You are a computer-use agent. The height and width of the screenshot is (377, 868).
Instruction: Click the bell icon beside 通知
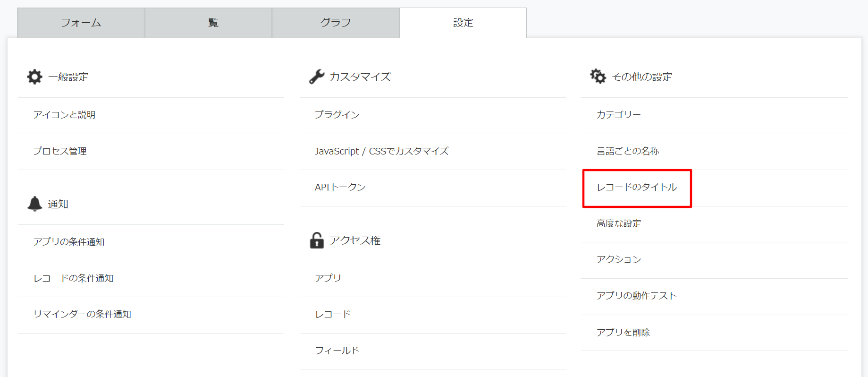(x=35, y=204)
